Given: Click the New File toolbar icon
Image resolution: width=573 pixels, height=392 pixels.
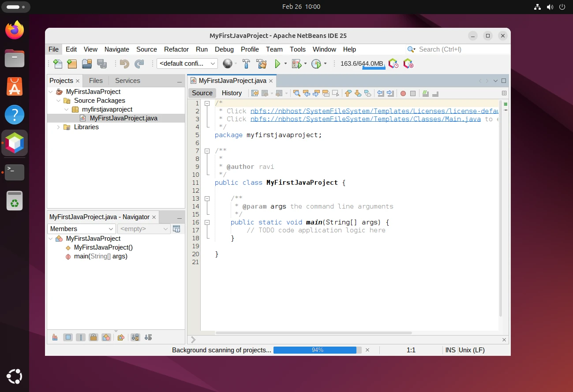Looking at the screenshot, I should tap(57, 64).
